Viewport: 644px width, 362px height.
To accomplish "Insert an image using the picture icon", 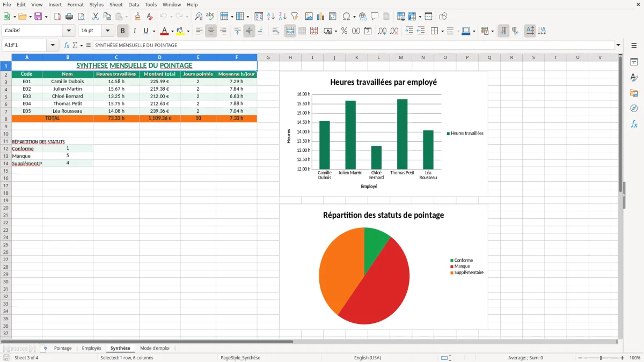I will (x=309, y=17).
